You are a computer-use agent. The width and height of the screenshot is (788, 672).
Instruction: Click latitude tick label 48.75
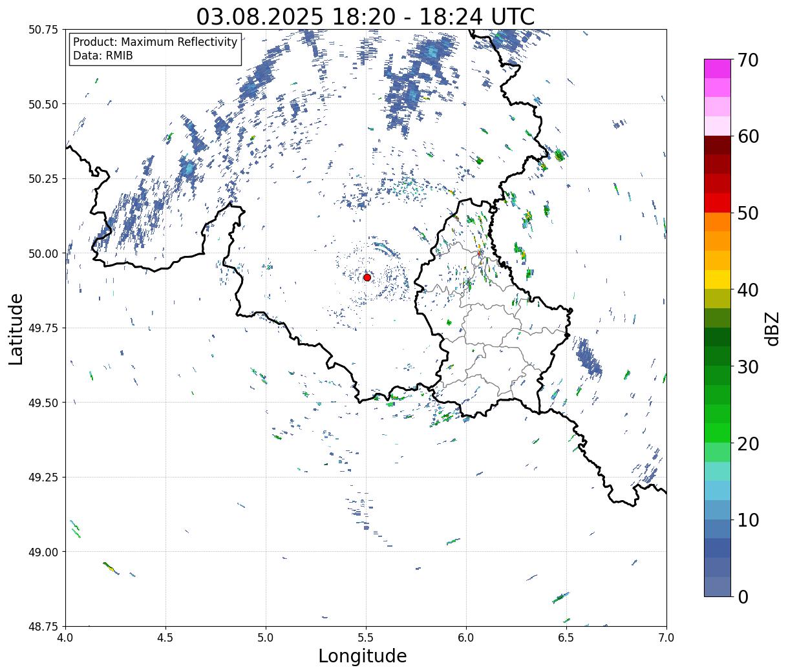pos(43,626)
